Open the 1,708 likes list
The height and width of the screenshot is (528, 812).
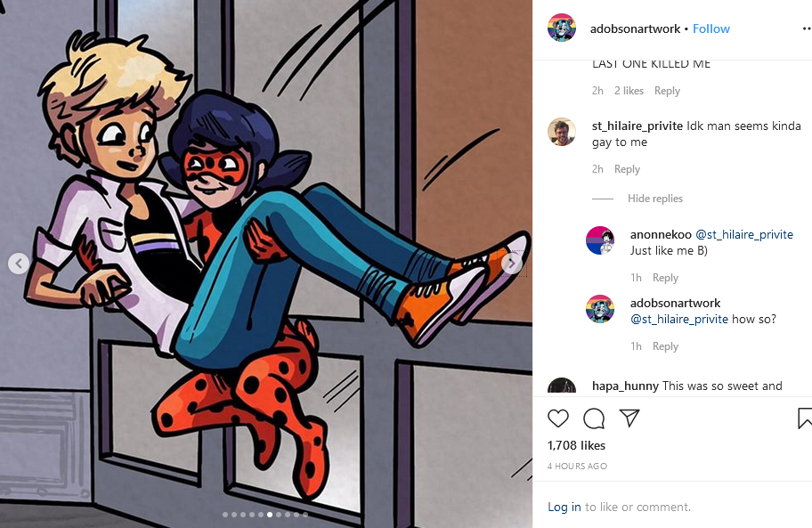576,445
